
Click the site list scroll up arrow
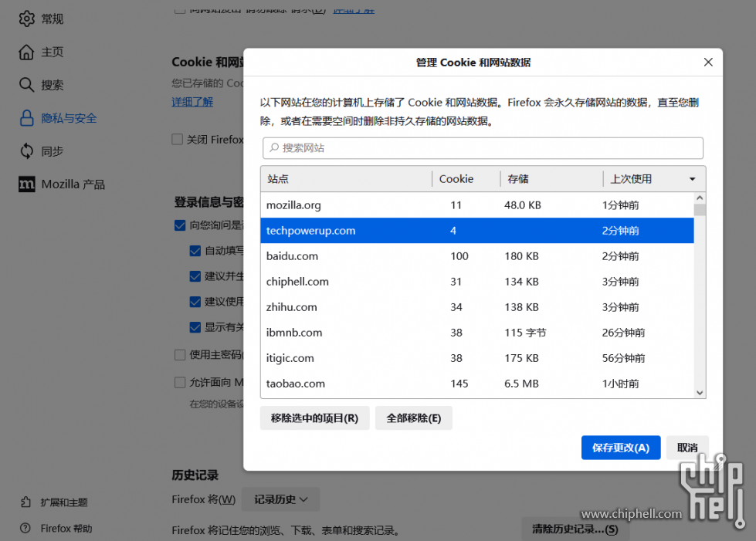point(700,198)
